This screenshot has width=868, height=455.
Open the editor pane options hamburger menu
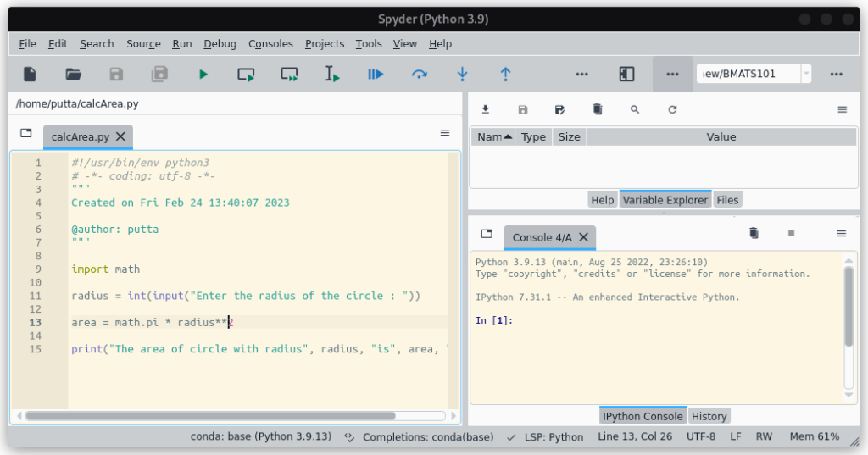coord(444,133)
